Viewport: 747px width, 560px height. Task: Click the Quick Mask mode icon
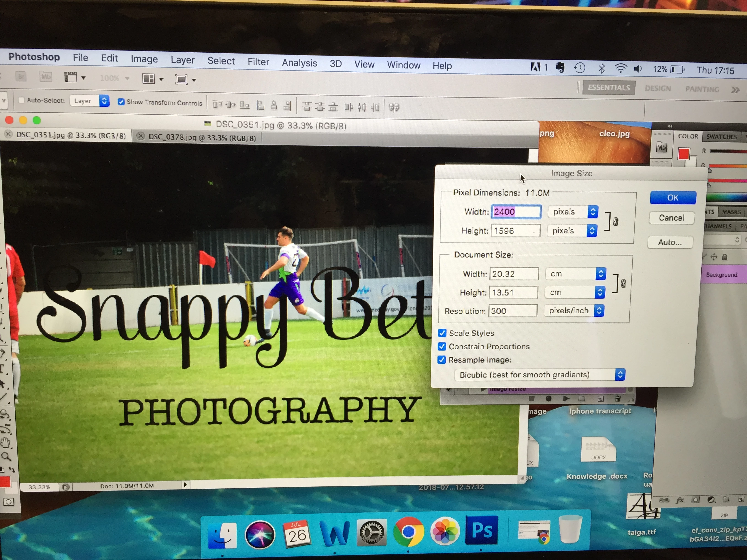point(8,502)
